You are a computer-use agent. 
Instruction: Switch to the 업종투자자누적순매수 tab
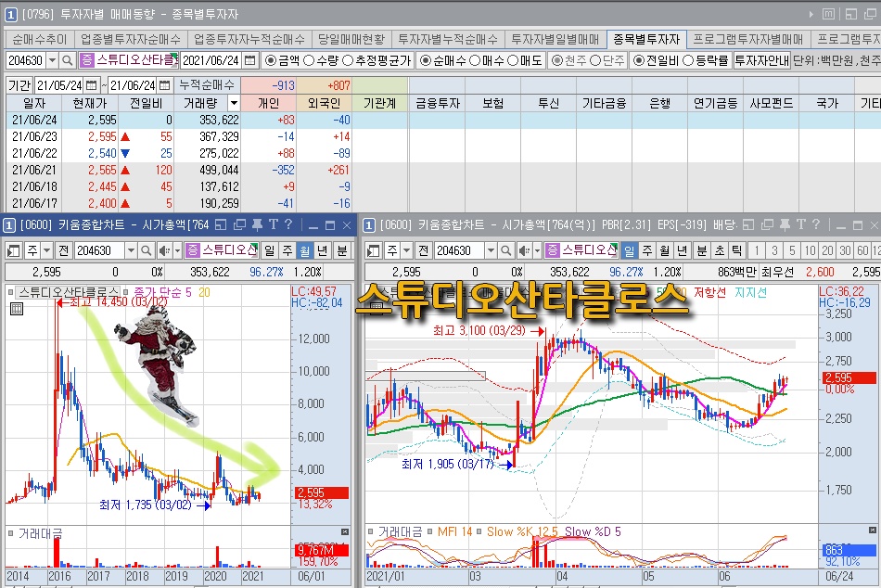coord(249,39)
